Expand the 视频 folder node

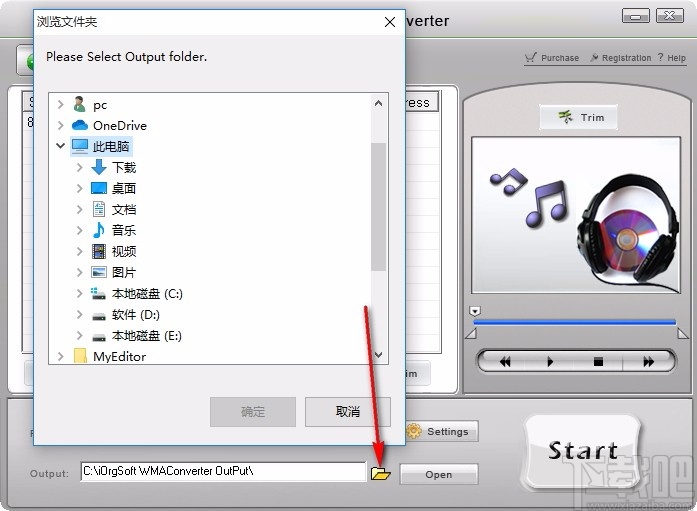(x=80, y=252)
